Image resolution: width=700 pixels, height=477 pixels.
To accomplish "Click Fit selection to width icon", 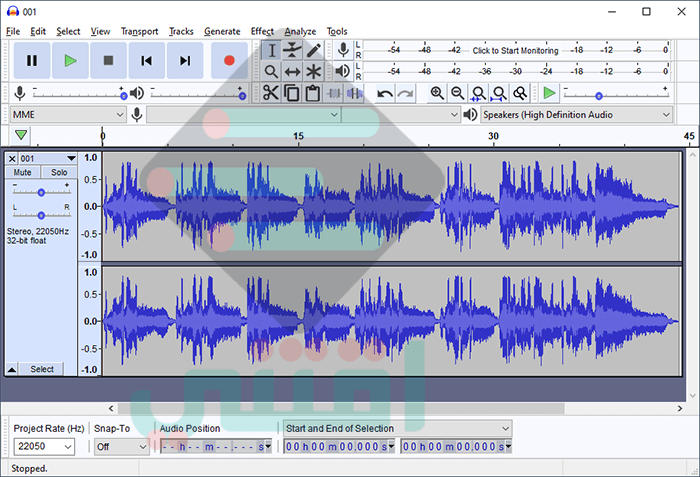I will (x=478, y=93).
